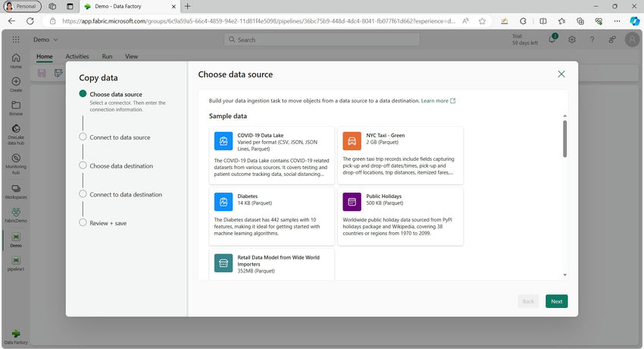644x349 pixels.
Task: Open the notifications bell
Action: pos(552,39)
